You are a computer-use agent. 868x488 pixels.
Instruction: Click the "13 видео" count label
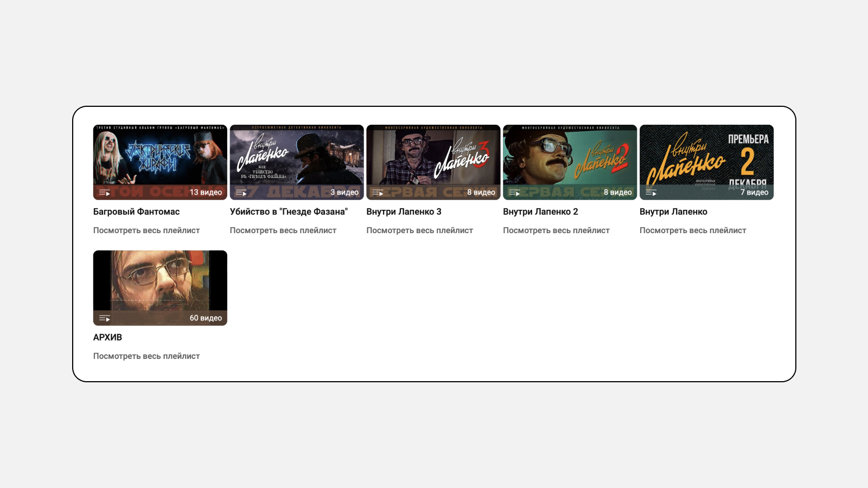[x=206, y=192]
